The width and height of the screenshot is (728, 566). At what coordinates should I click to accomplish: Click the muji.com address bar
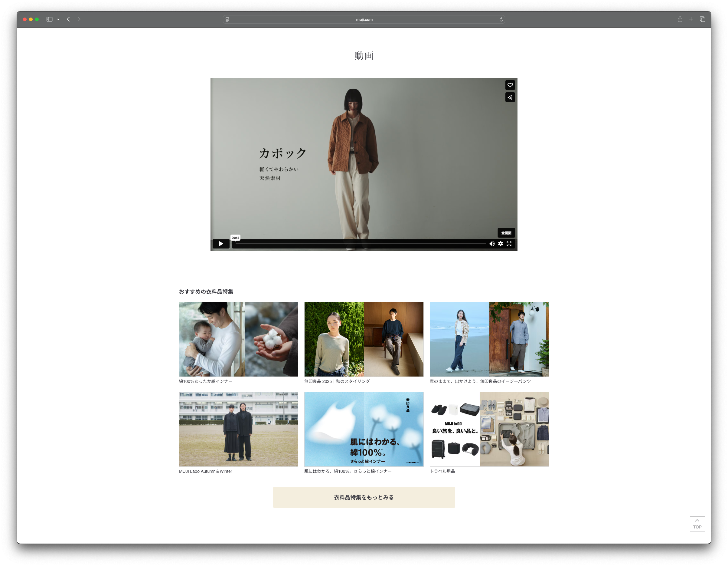click(364, 19)
